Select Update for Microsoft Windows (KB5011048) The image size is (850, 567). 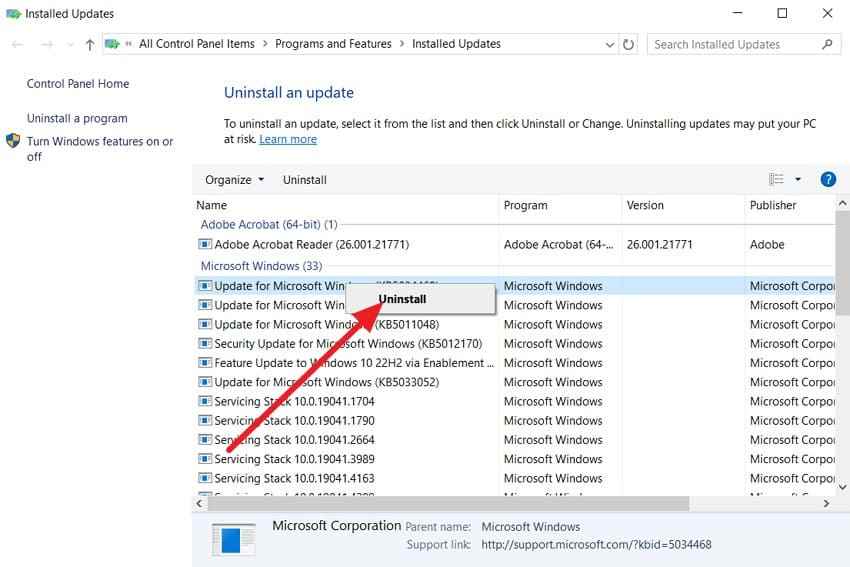coord(514,324)
